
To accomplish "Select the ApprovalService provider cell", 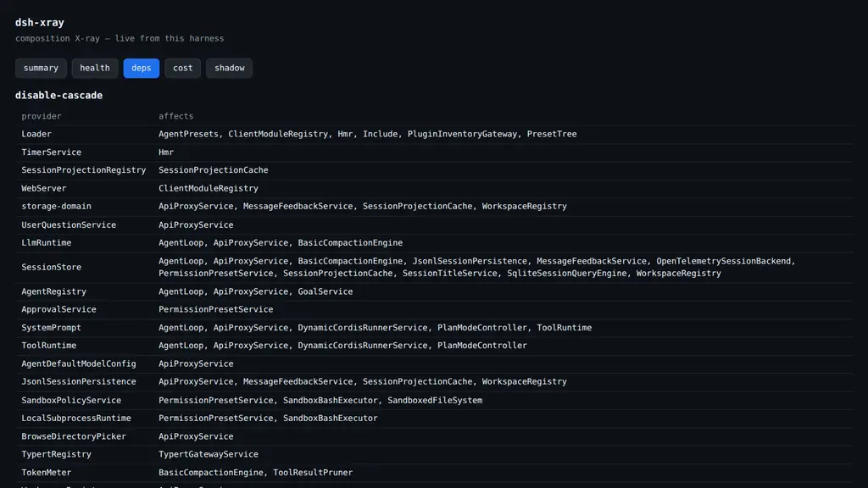I will click(58, 309).
